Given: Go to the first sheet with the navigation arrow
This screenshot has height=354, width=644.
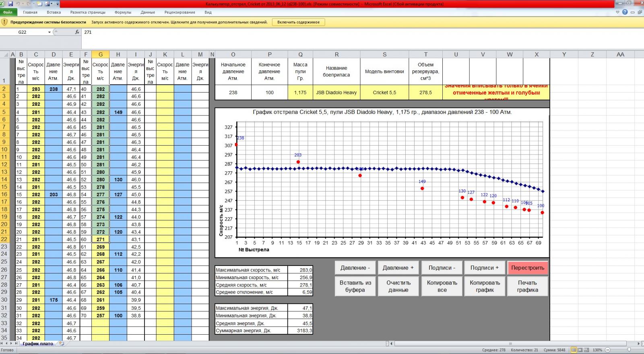Looking at the screenshot, I should [x=2, y=344].
